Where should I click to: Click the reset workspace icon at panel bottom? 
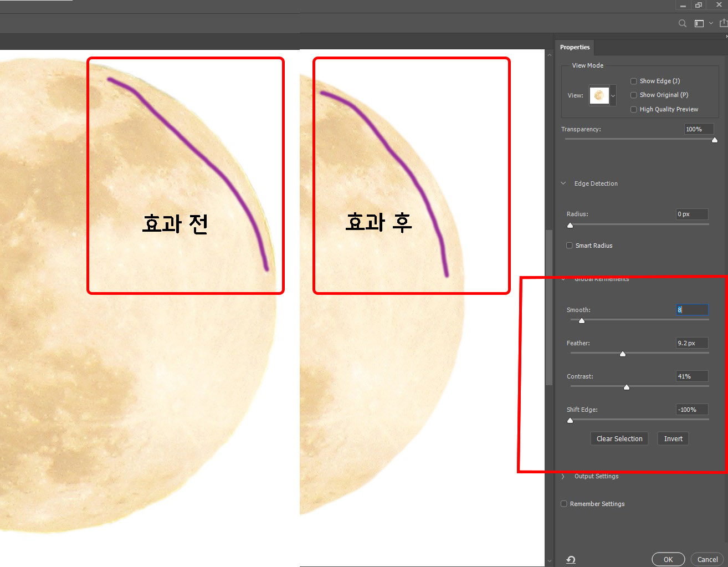click(x=571, y=560)
